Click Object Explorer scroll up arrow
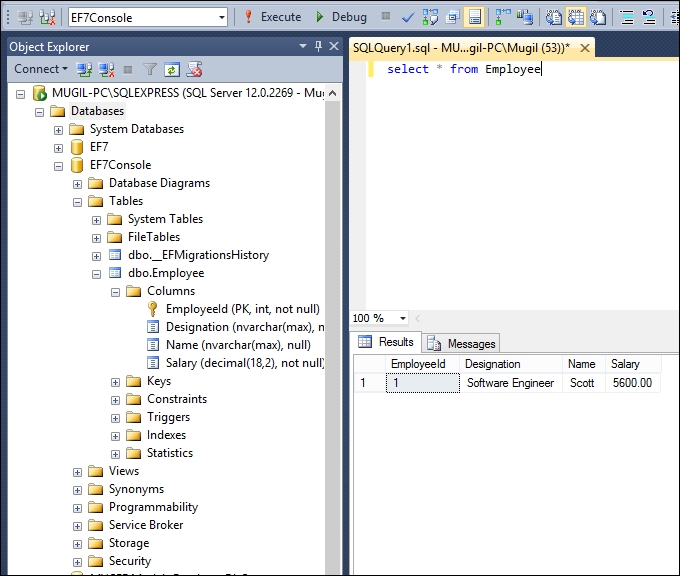 point(333,93)
